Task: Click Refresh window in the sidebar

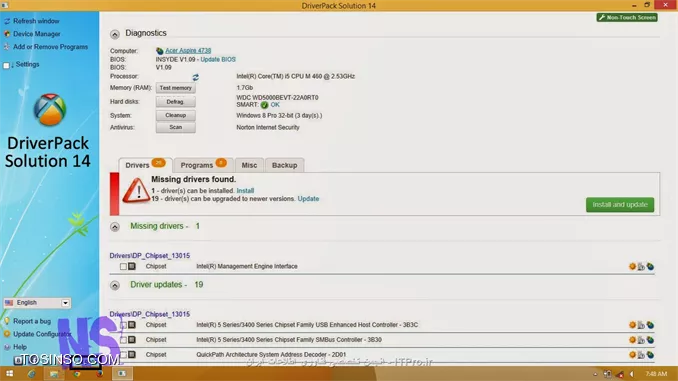Action: 36,21
